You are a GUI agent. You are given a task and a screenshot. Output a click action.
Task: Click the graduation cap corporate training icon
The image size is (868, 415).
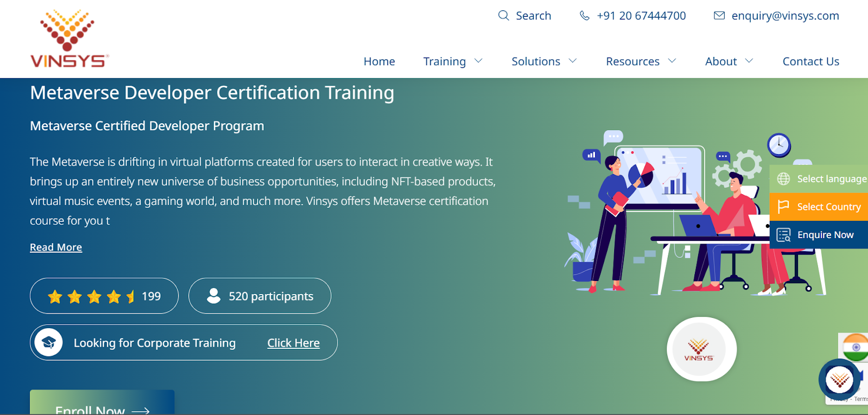(49, 342)
